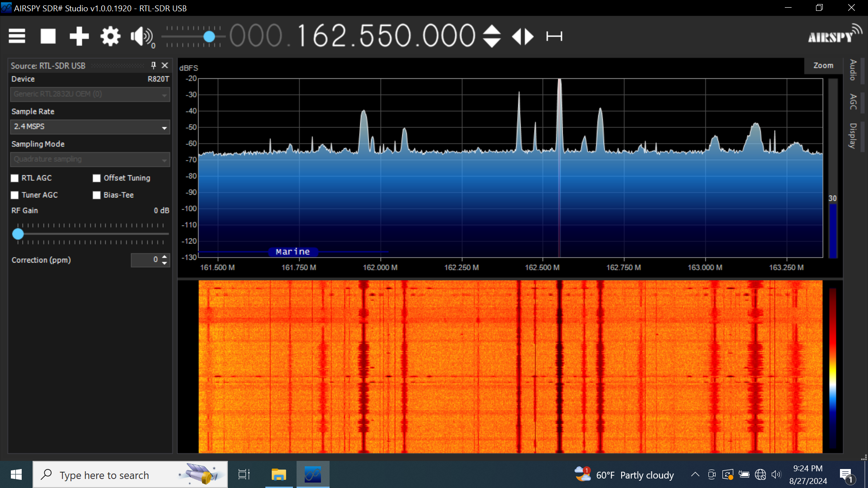868x488 pixels.
Task: Open the settings gear icon
Action: (x=110, y=36)
